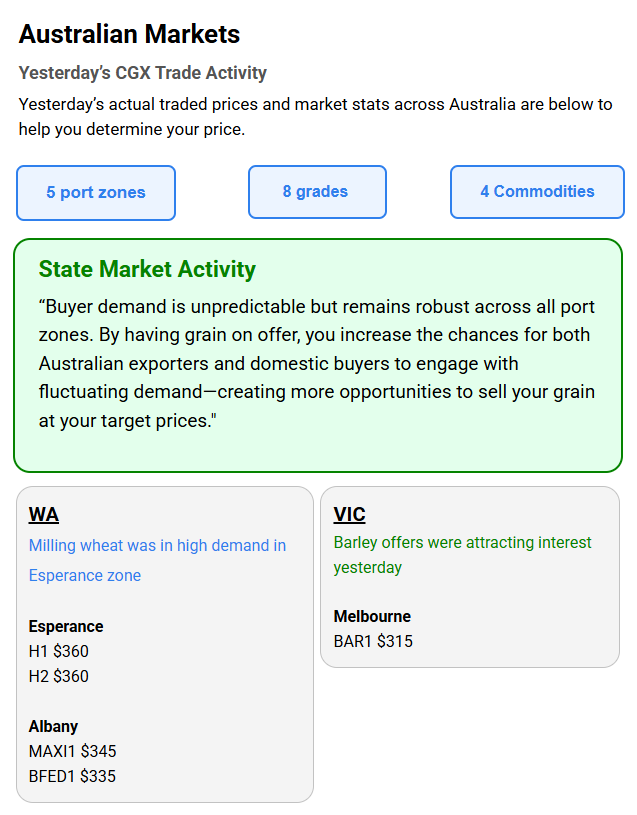
Task: Click the traded prices intro description text
Action: (x=315, y=116)
